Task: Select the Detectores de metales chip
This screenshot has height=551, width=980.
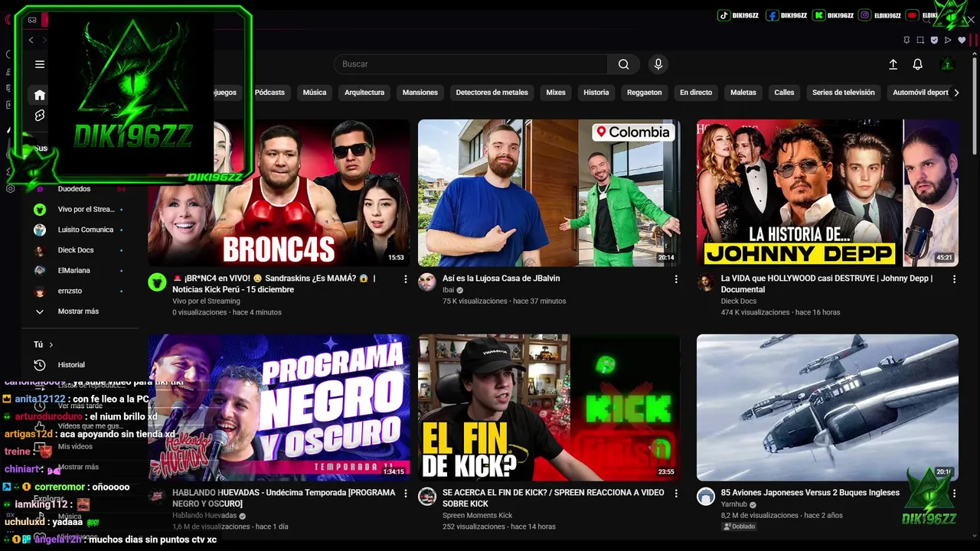Action: (x=492, y=93)
